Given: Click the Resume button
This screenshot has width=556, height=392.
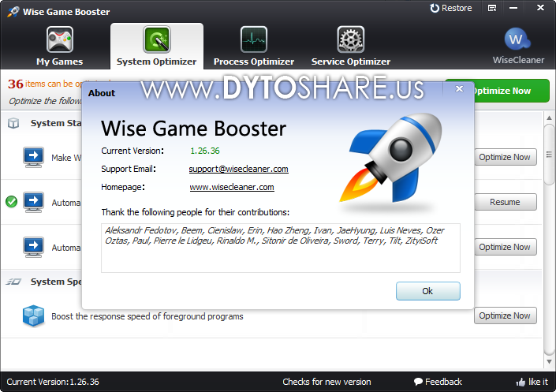Looking at the screenshot, I should pyautogui.click(x=506, y=202).
